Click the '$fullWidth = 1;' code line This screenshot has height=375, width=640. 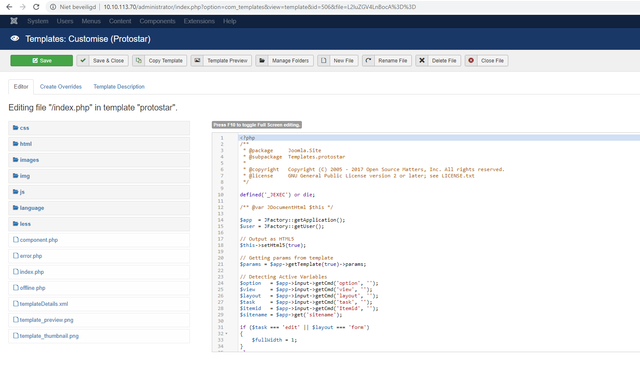pyautogui.click(x=274, y=339)
